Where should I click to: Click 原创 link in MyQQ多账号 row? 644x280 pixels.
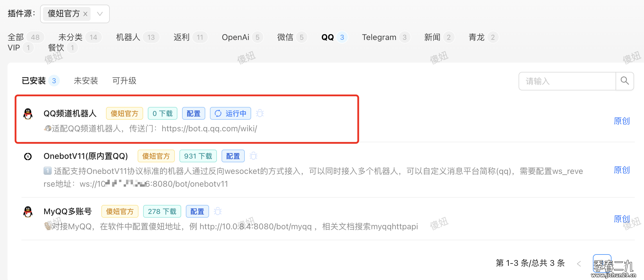(x=622, y=219)
